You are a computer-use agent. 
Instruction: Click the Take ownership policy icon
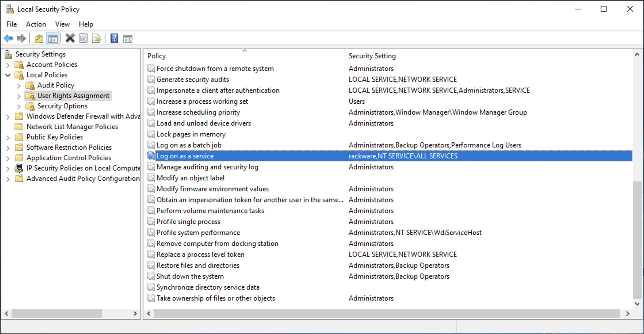pyautogui.click(x=151, y=298)
